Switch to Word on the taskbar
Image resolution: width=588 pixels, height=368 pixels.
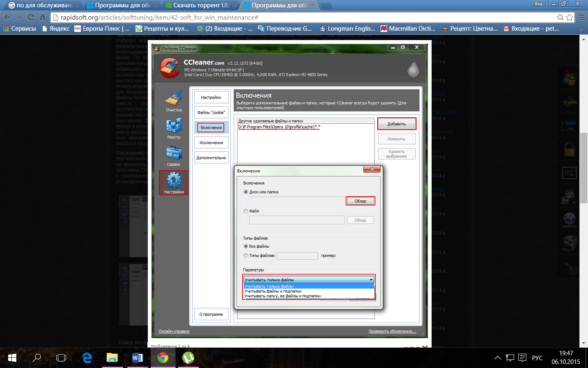pyautogui.click(x=138, y=358)
